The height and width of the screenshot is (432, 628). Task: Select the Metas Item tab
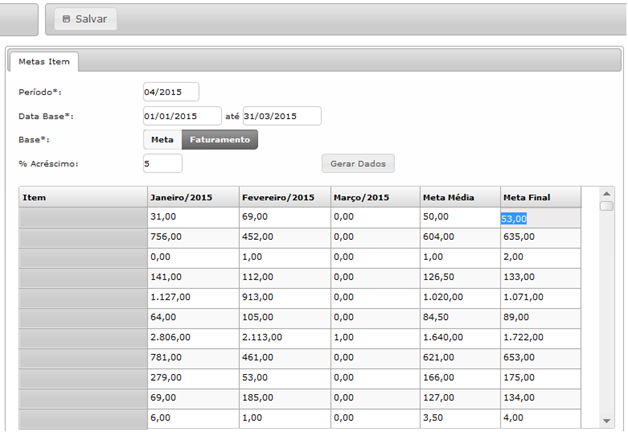click(44, 62)
